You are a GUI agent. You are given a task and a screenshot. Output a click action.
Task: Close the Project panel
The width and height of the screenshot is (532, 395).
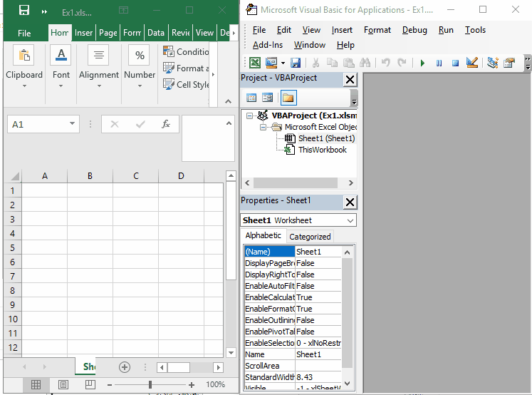pyautogui.click(x=350, y=80)
